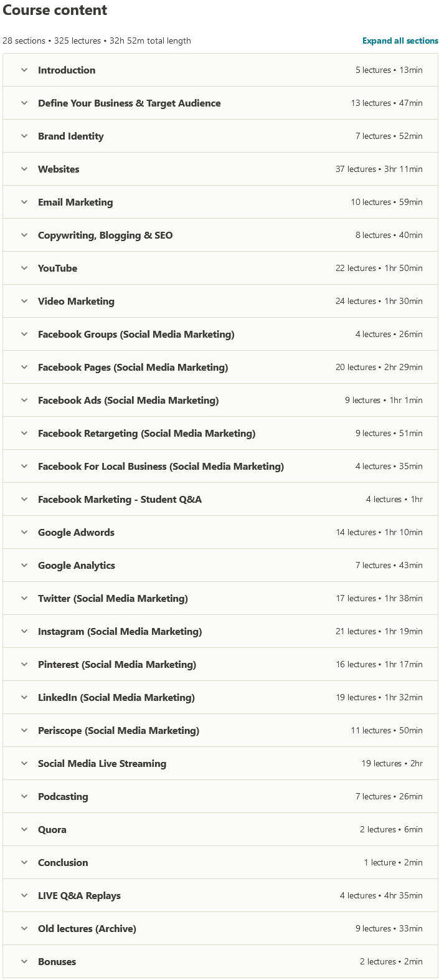Click chevron beside Brand Identity

point(24,136)
